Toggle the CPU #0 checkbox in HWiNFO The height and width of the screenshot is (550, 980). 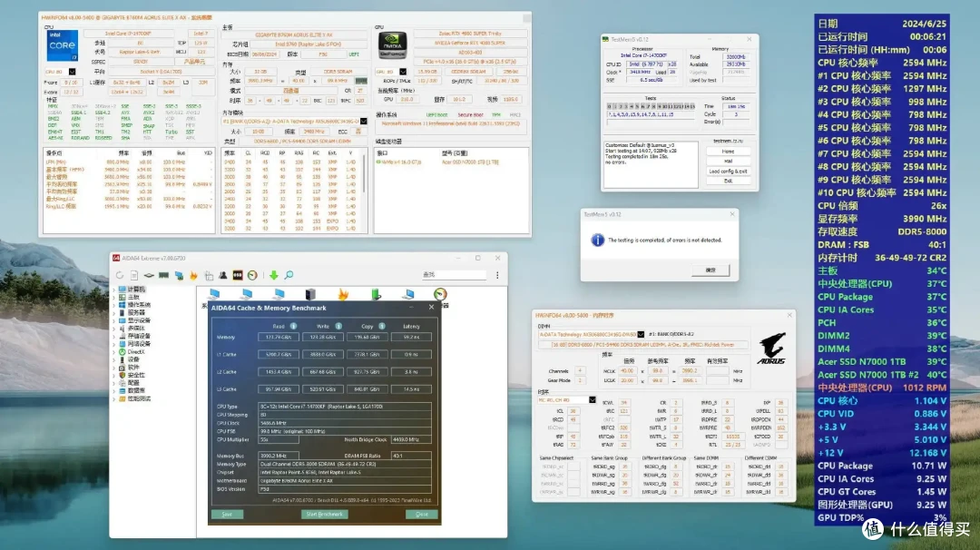tap(72, 72)
